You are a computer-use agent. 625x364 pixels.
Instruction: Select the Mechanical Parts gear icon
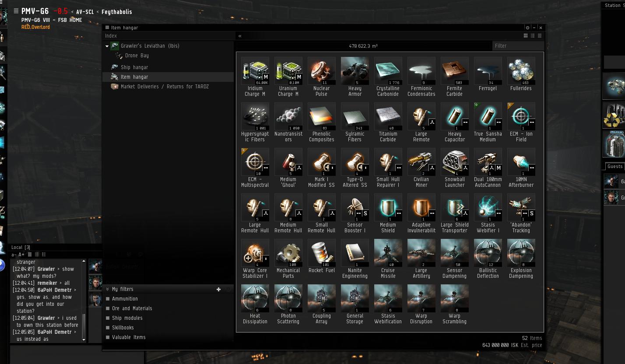(x=288, y=253)
